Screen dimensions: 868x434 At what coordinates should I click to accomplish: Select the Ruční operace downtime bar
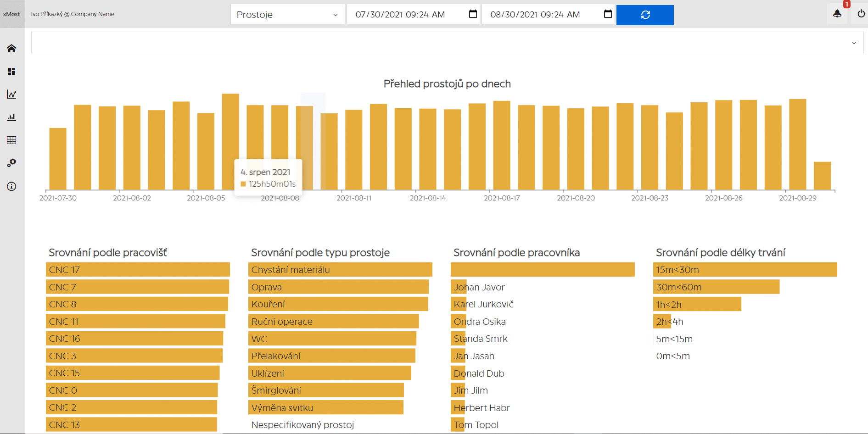coord(333,321)
